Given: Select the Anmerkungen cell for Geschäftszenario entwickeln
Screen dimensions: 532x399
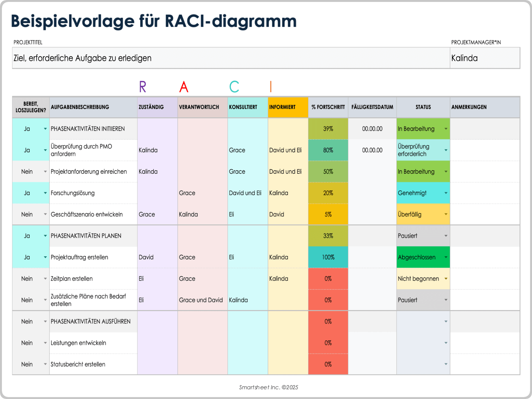Looking at the screenshot, I should click(x=485, y=214).
